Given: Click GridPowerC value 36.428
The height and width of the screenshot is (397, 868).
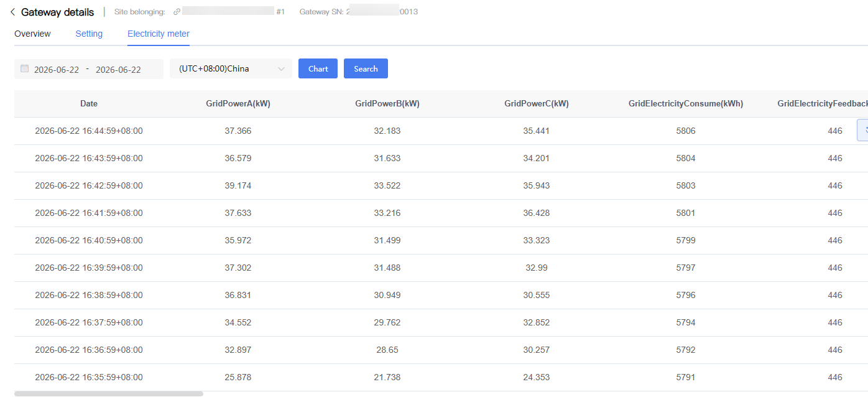Looking at the screenshot, I should [537, 213].
